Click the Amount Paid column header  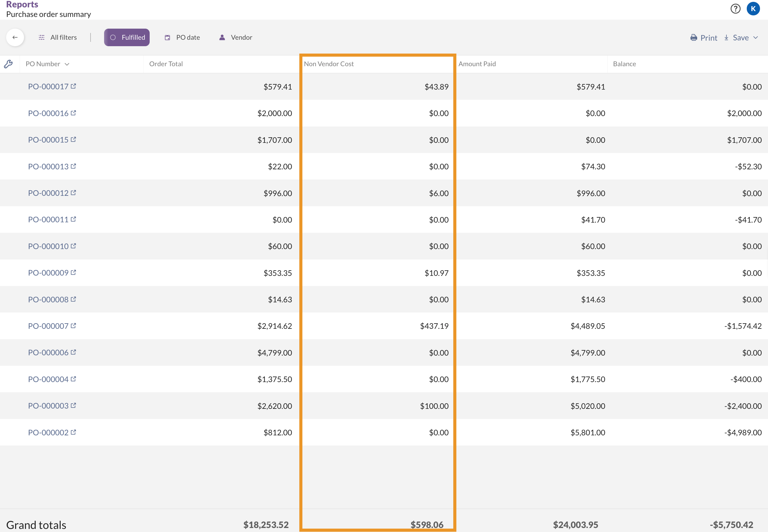477,64
